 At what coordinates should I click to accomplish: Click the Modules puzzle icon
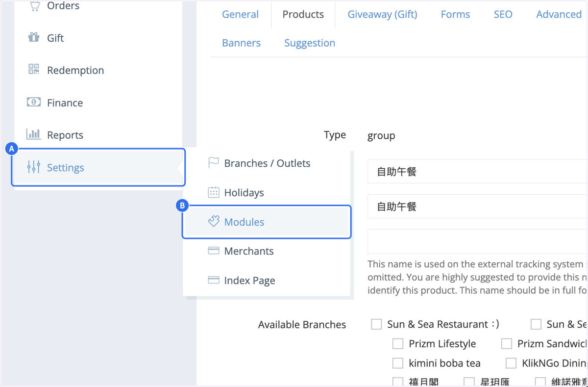pyautogui.click(x=213, y=222)
